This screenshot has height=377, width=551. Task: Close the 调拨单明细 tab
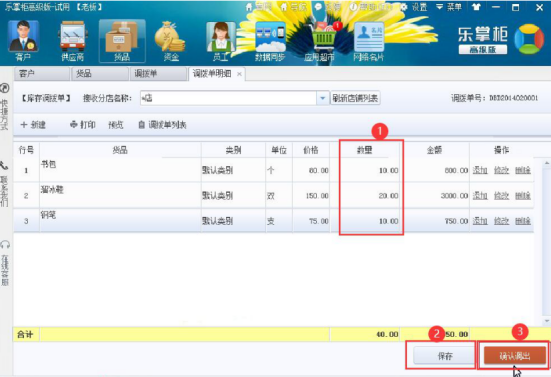point(239,74)
